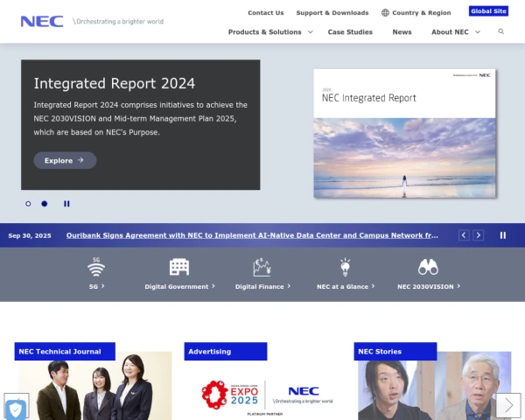Viewport: 525px width, 420px height.
Task: Open the Digital Finance chart icon
Action: [x=262, y=267]
